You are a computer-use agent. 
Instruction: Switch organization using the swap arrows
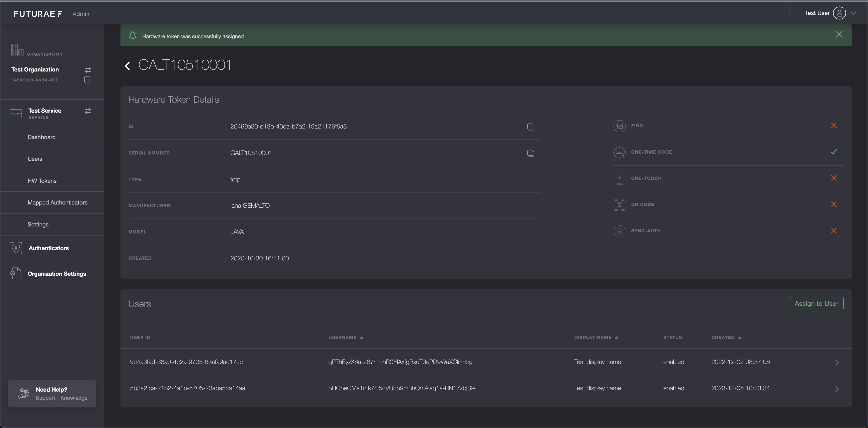point(88,70)
